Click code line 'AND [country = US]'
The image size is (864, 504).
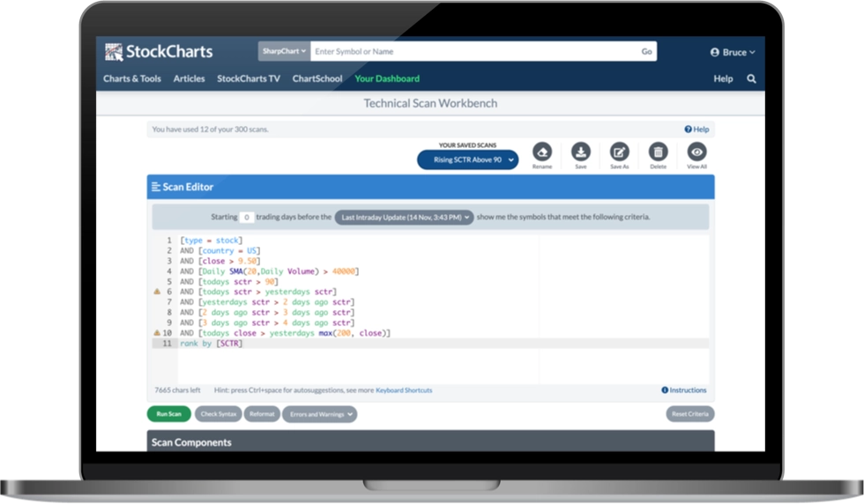[220, 250]
